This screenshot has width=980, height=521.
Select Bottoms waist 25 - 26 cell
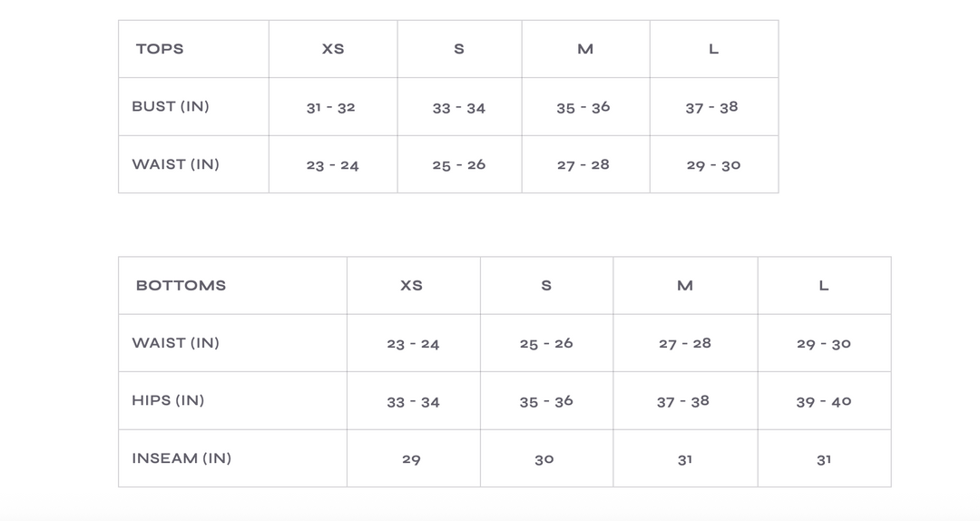[546, 343]
